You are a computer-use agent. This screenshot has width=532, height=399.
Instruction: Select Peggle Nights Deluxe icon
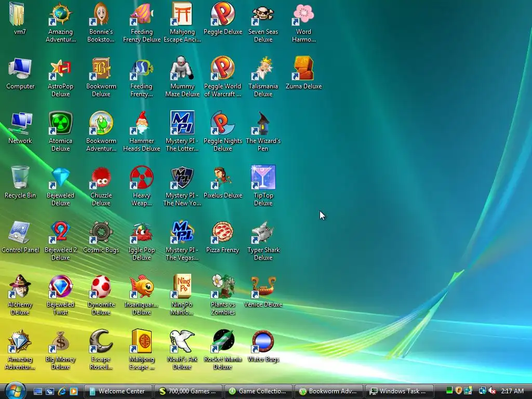click(x=222, y=123)
